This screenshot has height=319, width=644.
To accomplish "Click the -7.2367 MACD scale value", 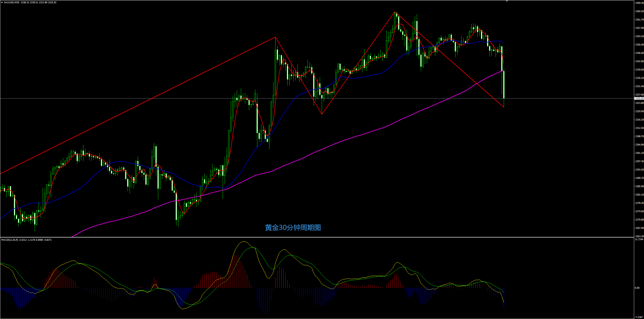I will 639,317.
